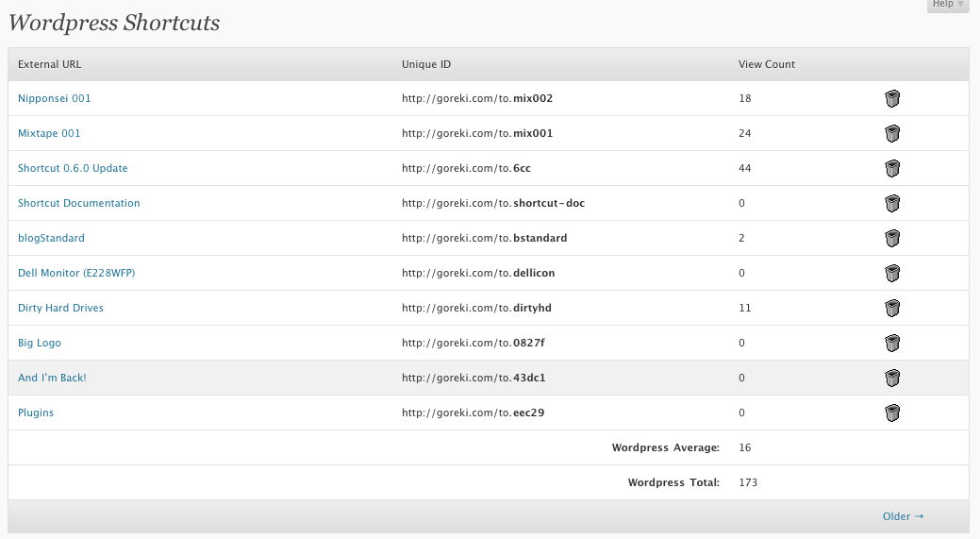
Task: Visit the Shortcut Documentation link
Action: 78,203
